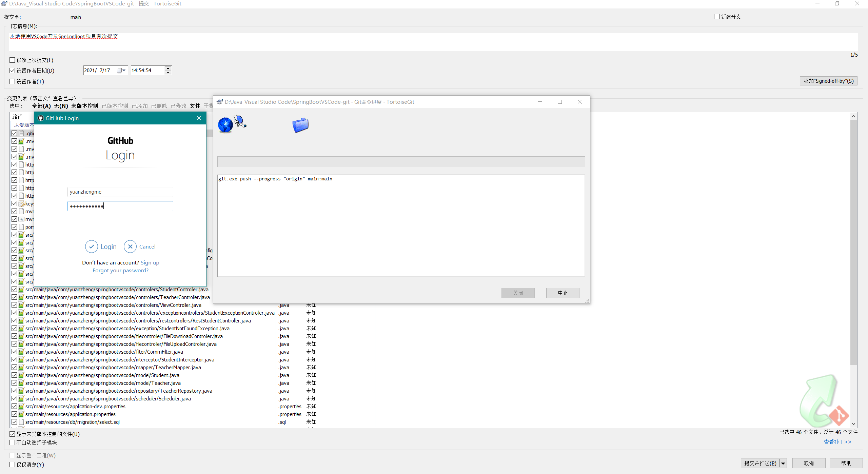The height and width of the screenshot is (474, 868).
Task: Open the calendar picker icon beside the date
Action: [x=119, y=71]
